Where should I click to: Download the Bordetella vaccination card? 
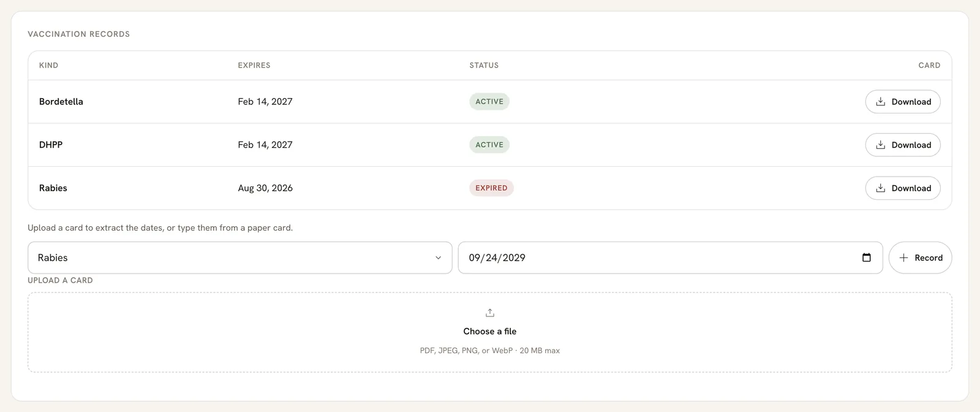point(903,102)
